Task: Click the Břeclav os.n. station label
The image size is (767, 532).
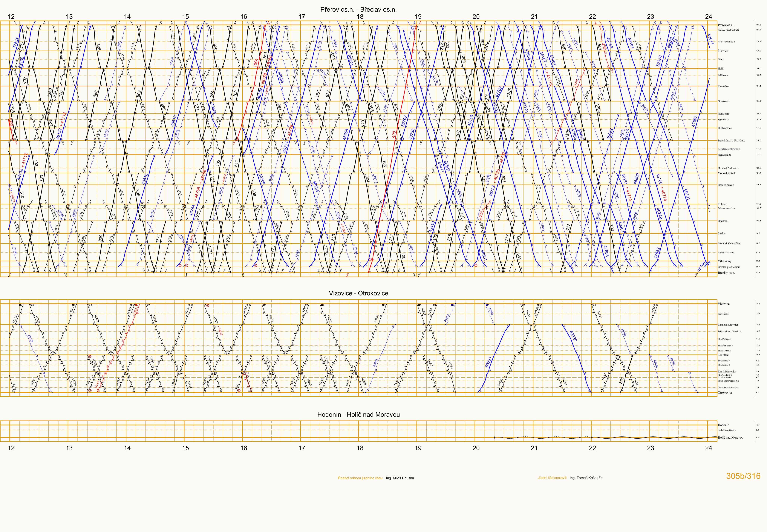Action: click(x=726, y=273)
